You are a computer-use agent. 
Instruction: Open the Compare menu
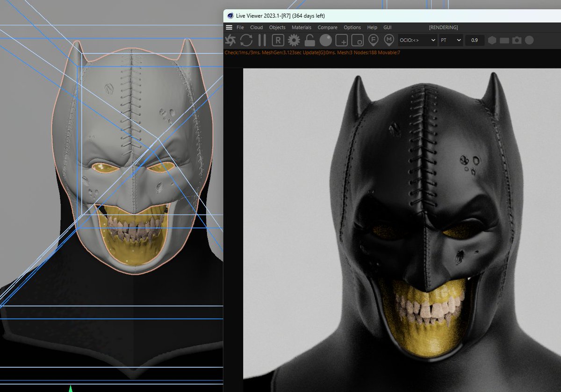(x=327, y=28)
